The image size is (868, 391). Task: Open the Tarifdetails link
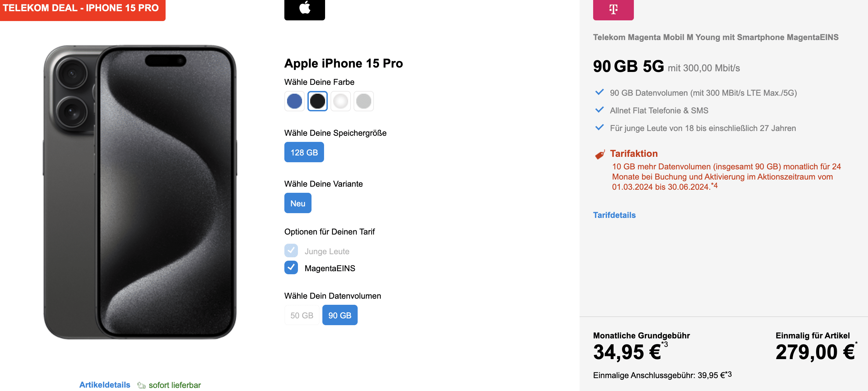[614, 215]
